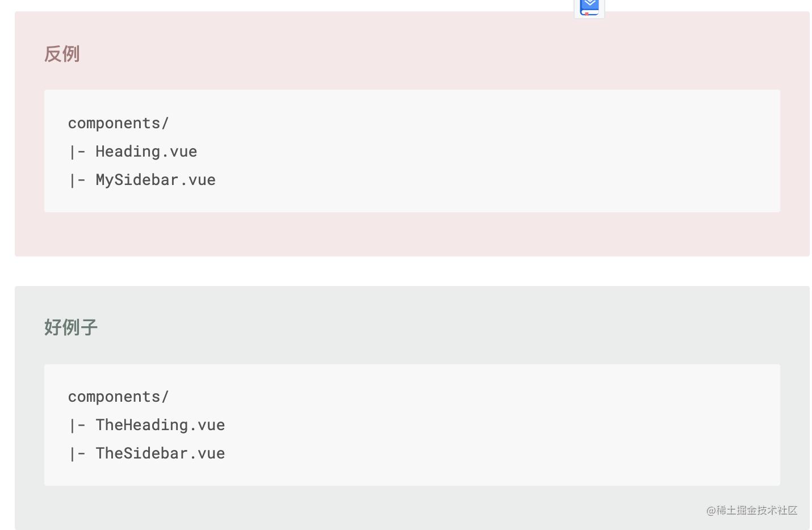Viewport: 812px width, 530px height.
Task: Click components/ in the good example code
Action: click(x=118, y=397)
